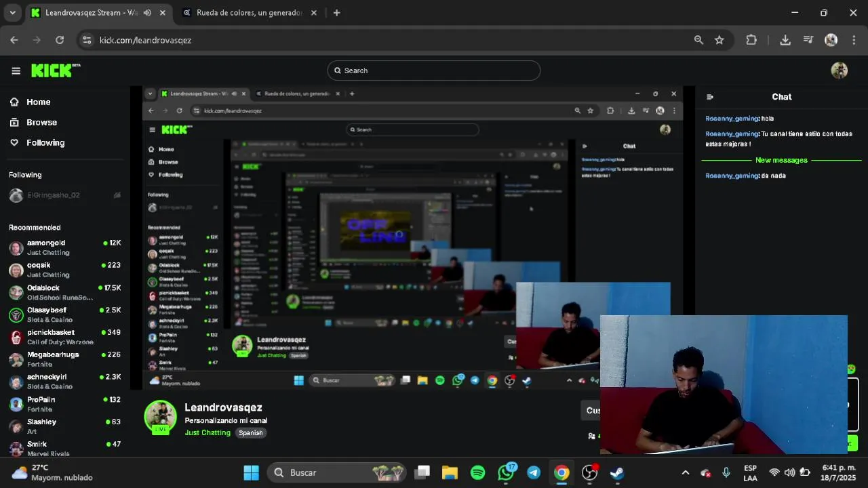Open Slashley recommended channel
The width and height of the screenshot is (868, 488).
[x=64, y=426]
